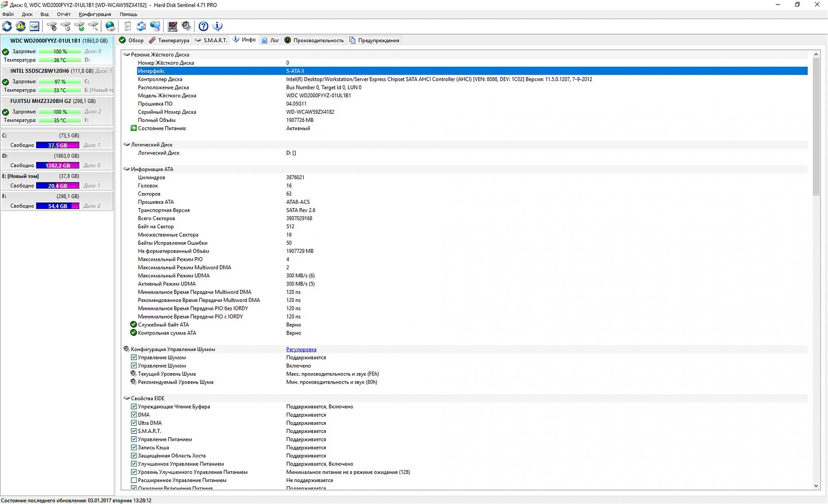Click the refresh icon with yellow warning sign

(21, 26)
